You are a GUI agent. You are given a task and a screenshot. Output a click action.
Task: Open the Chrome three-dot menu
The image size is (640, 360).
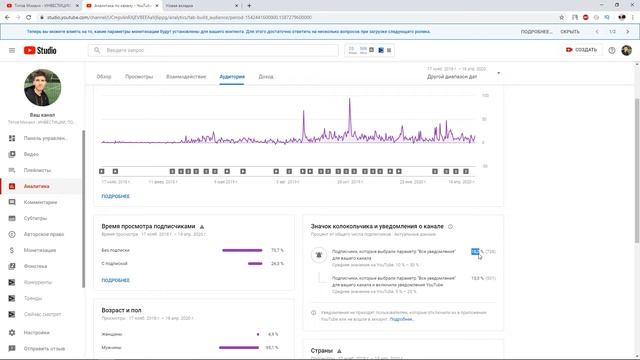point(633,18)
